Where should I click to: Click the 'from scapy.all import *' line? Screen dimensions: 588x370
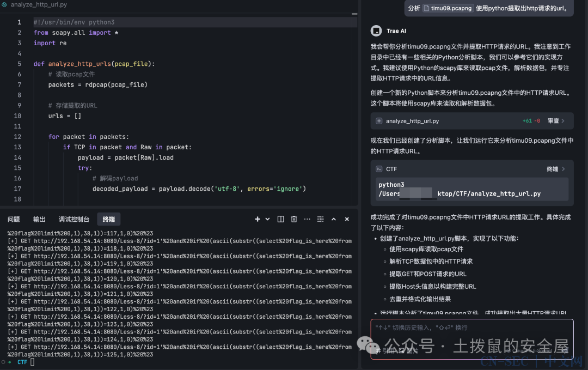click(76, 33)
